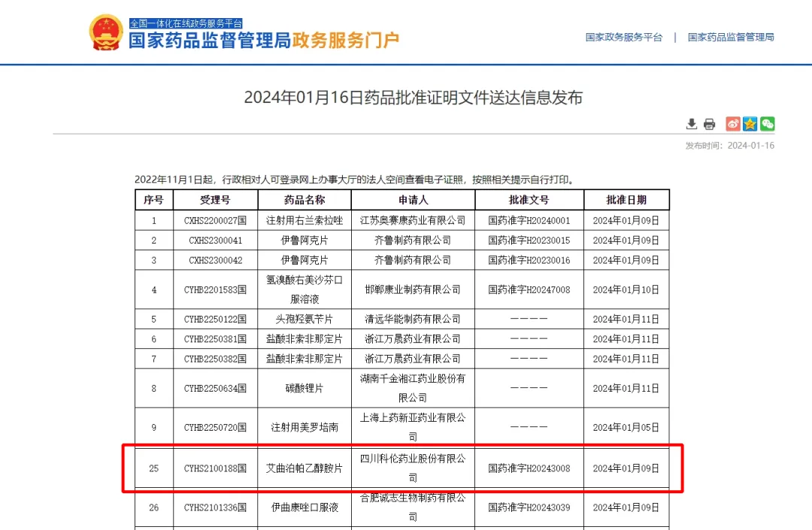Print the page with printer icon

tap(710, 124)
